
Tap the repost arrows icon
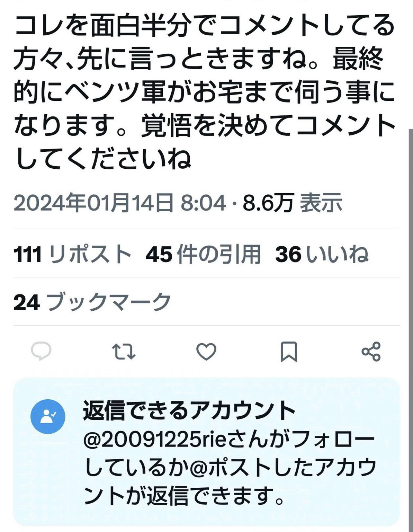124,352
